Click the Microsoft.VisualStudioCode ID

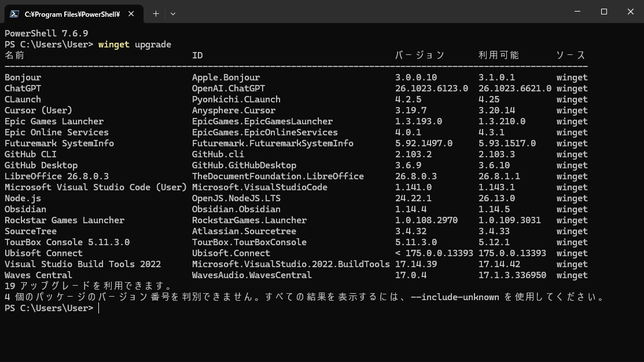[x=260, y=187]
